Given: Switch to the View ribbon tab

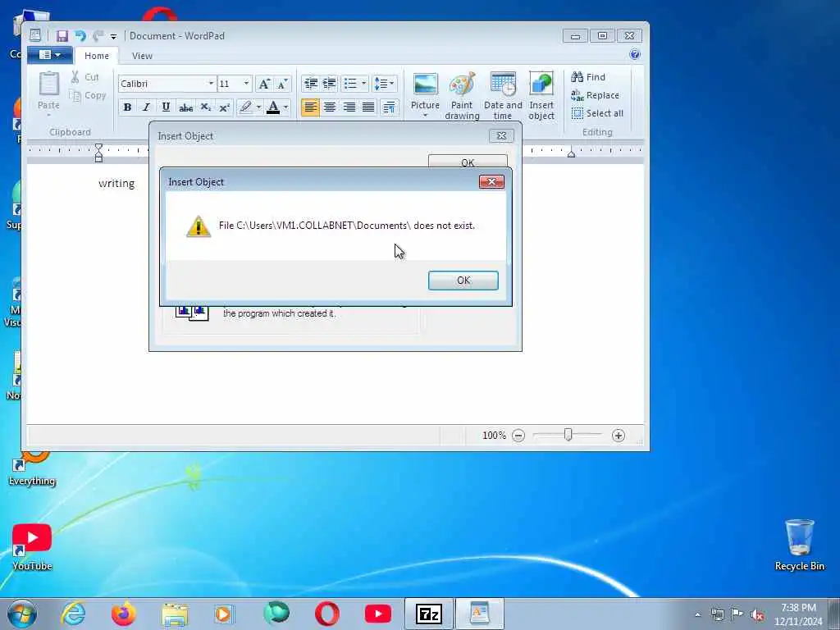Looking at the screenshot, I should (142, 56).
